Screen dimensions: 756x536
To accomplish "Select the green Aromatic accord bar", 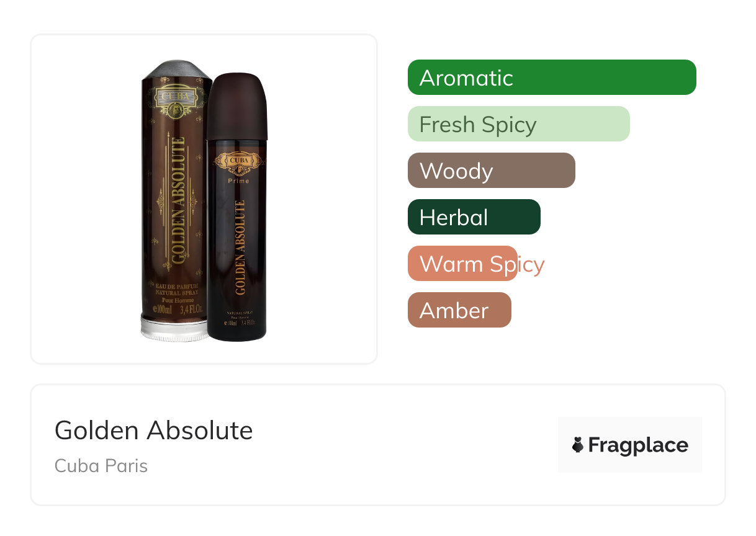I will (x=552, y=78).
